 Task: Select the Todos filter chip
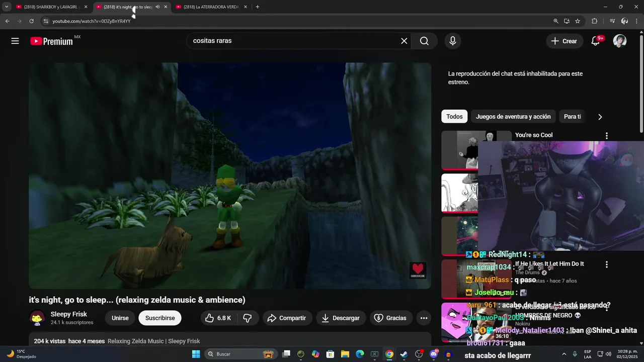(x=454, y=117)
